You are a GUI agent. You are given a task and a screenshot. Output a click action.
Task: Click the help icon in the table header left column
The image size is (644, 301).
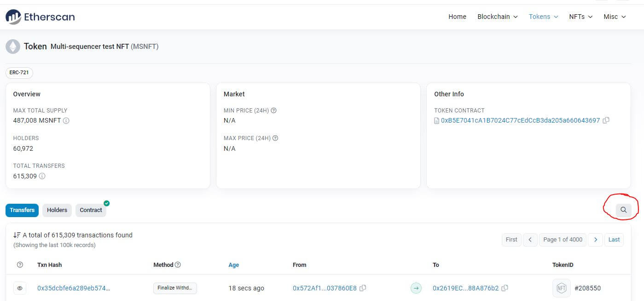(20, 265)
